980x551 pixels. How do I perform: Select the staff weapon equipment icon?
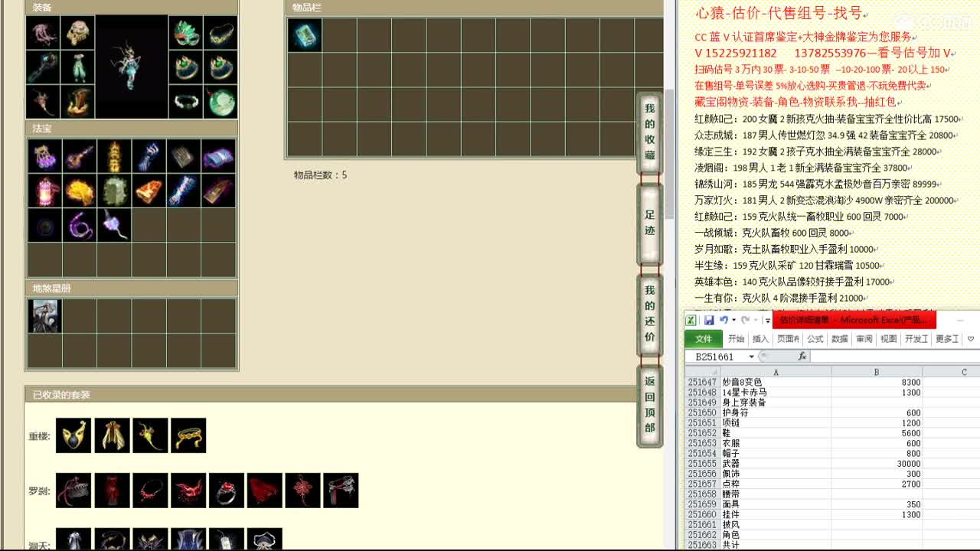(42, 67)
